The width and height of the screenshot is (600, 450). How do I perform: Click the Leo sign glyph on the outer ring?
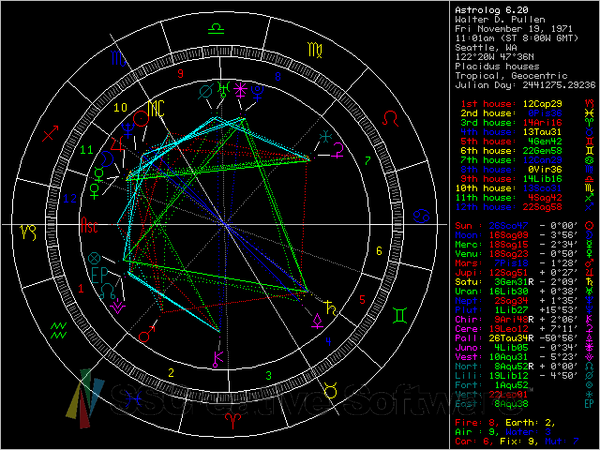[391, 118]
